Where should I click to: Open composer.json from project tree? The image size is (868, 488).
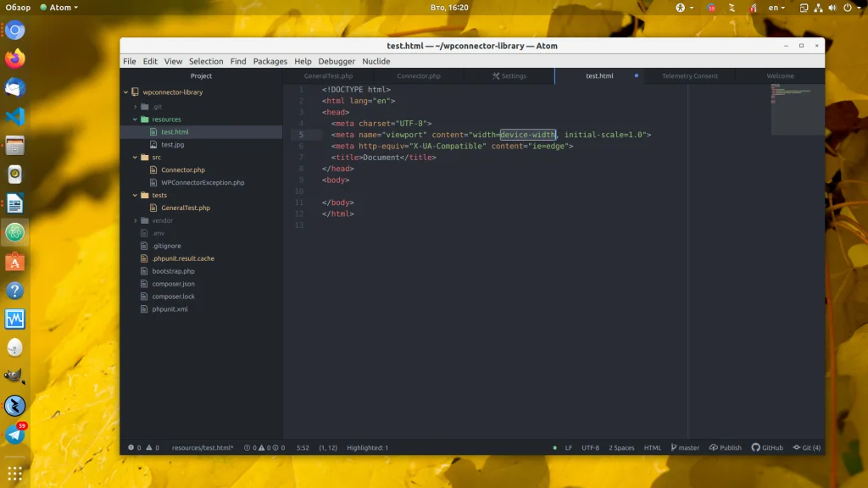pyautogui.click(x=173, y=284)
